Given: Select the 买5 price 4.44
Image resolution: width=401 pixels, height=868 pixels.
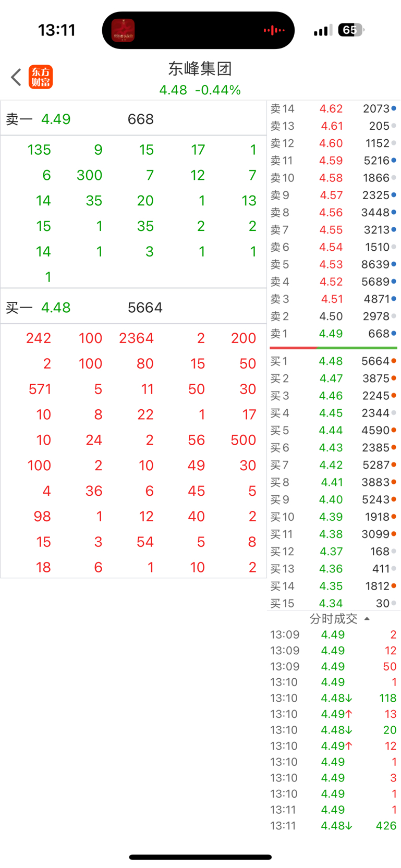Looking at the screenshot, I should coord(331,431).
